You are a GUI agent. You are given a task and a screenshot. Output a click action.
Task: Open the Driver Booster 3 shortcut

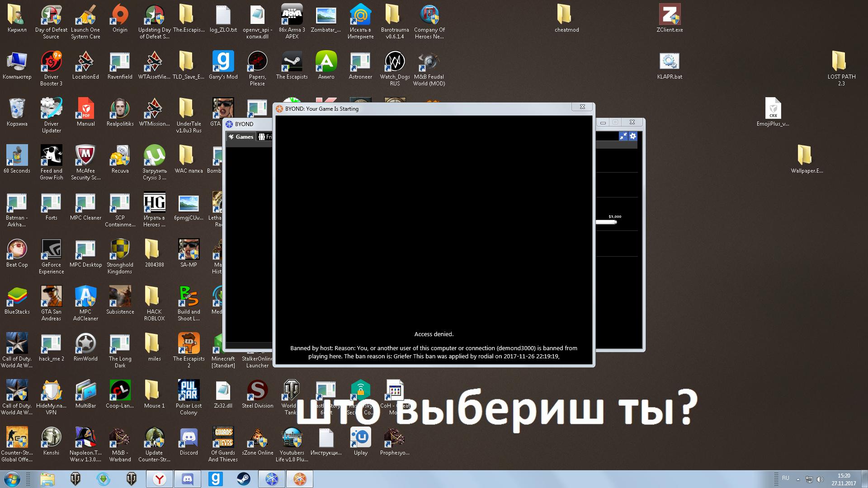51,68
